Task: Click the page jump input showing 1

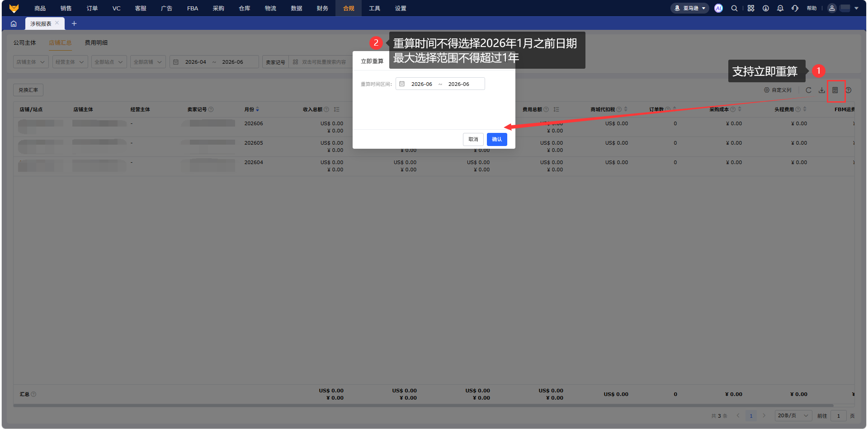Action: [839, 415]
